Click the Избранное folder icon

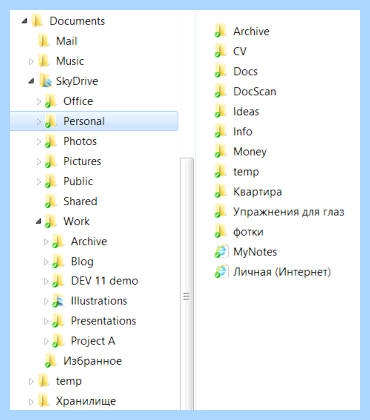tap(51, 361)
